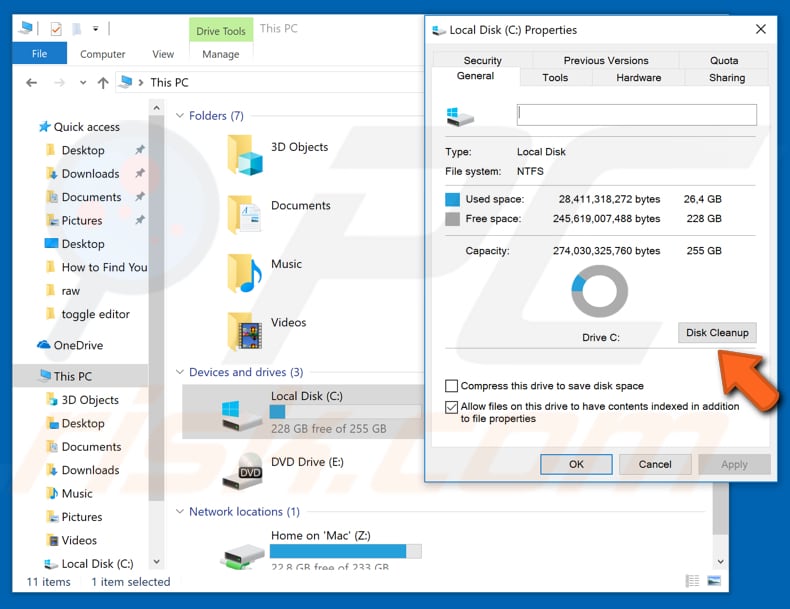Click OK in Properties dialog
This screenshot has height=609, width=790.
click(x=576, y=464)
